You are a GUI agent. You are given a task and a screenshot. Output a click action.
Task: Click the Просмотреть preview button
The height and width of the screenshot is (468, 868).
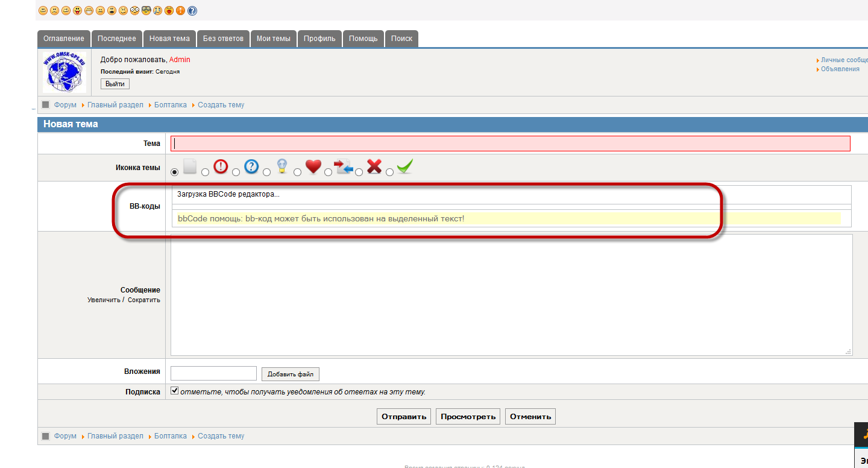tap(468, 417)
